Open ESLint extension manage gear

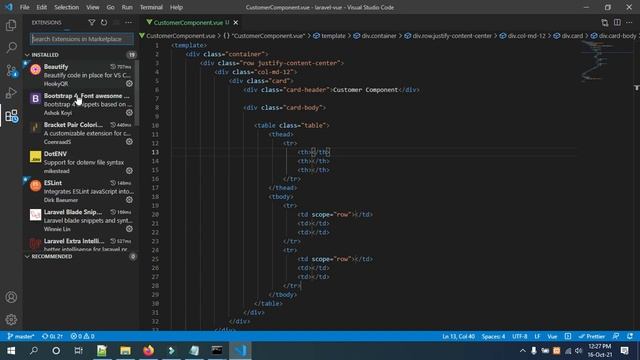[x=129, y=200]
